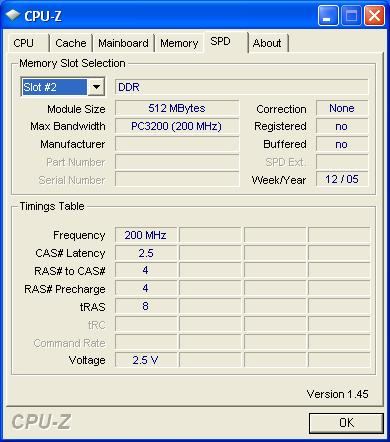Screen dimensions: 390x442
Task: Click the Memory Slot Selection group title
Action: tap(72, 63)
